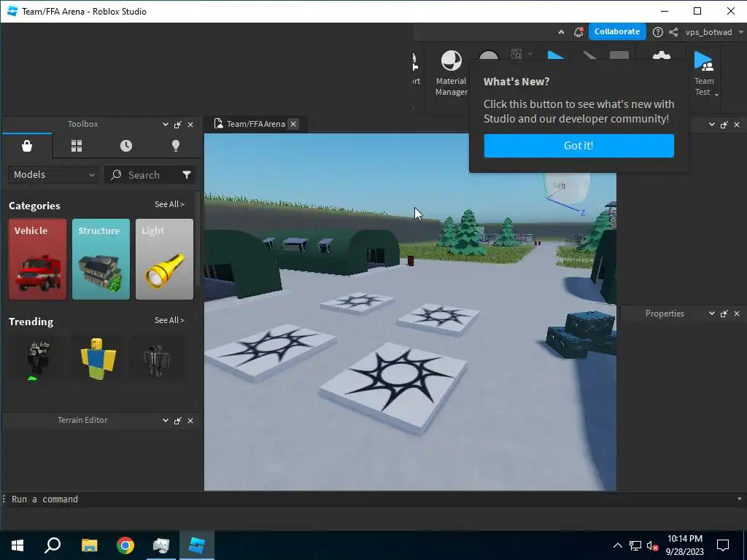747x560 pixels.
Task: Open the notifications bell
Action: [x=578, y=32]
